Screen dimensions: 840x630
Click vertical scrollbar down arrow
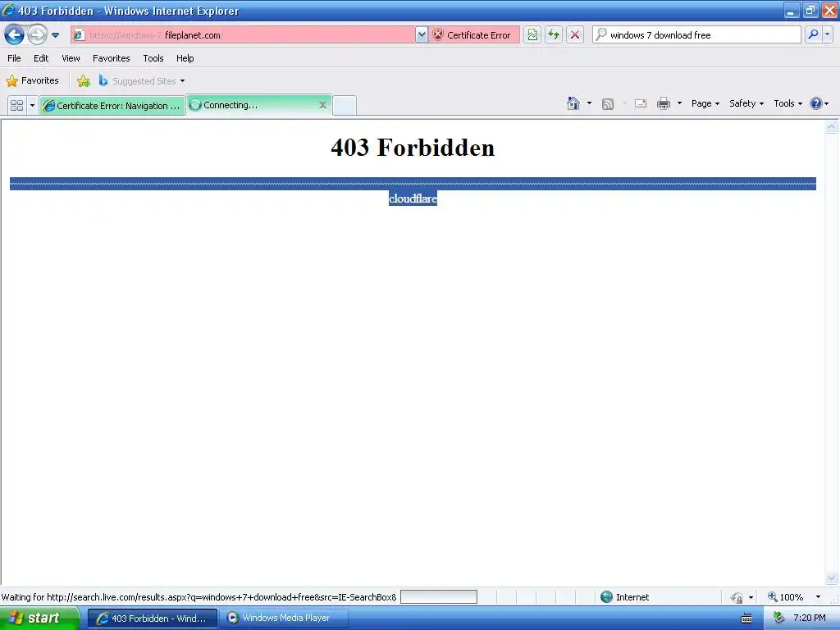coord(831,577)
